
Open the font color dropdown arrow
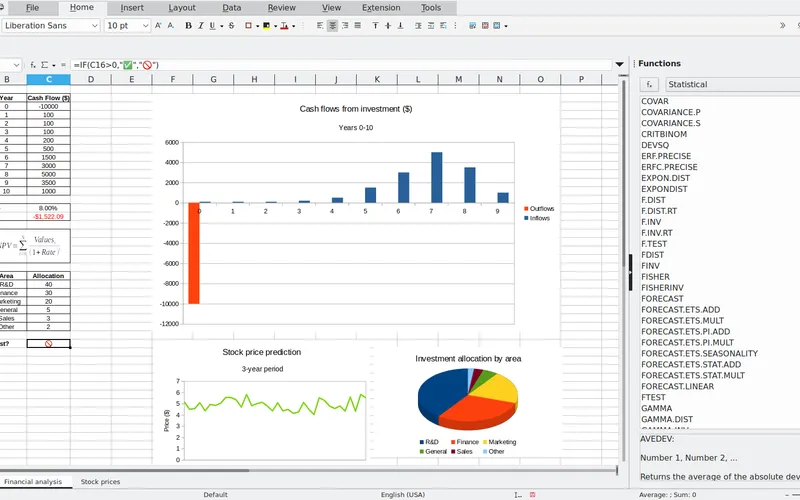point(293,26)
